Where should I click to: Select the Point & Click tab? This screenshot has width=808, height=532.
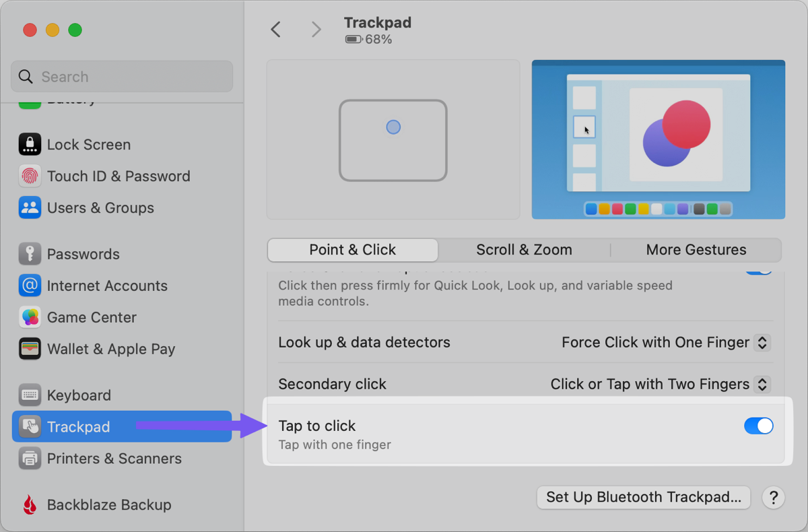[352, 250]
